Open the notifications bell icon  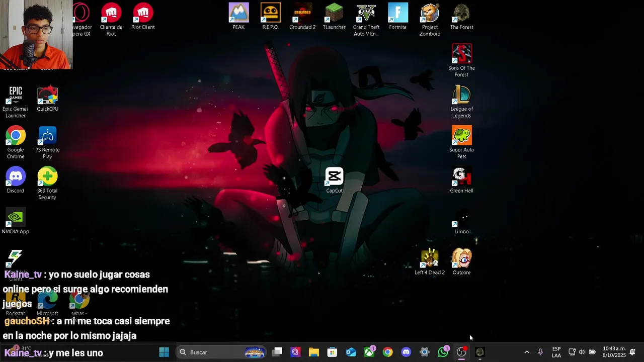click(x=632, y=352)
